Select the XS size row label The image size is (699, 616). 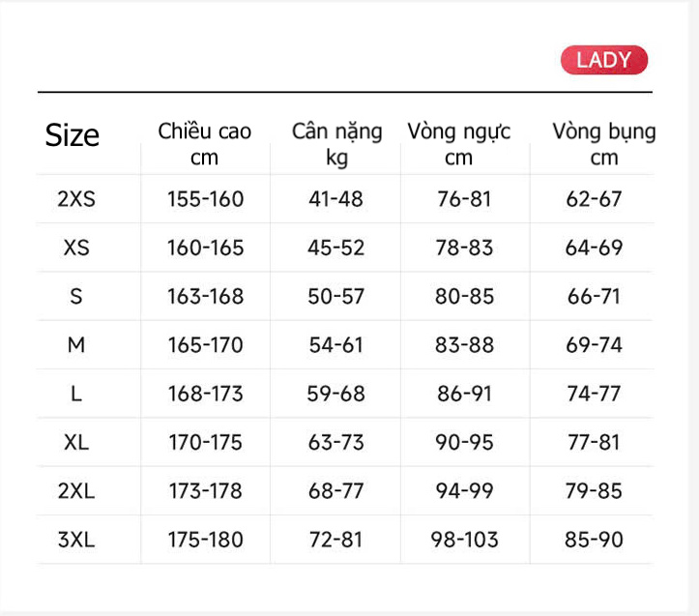[x=76, y=248]
